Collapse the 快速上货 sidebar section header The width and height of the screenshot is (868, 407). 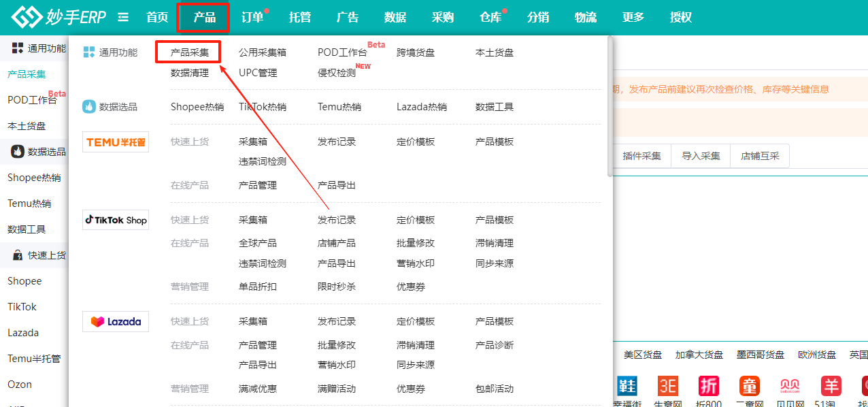[34, 255]
